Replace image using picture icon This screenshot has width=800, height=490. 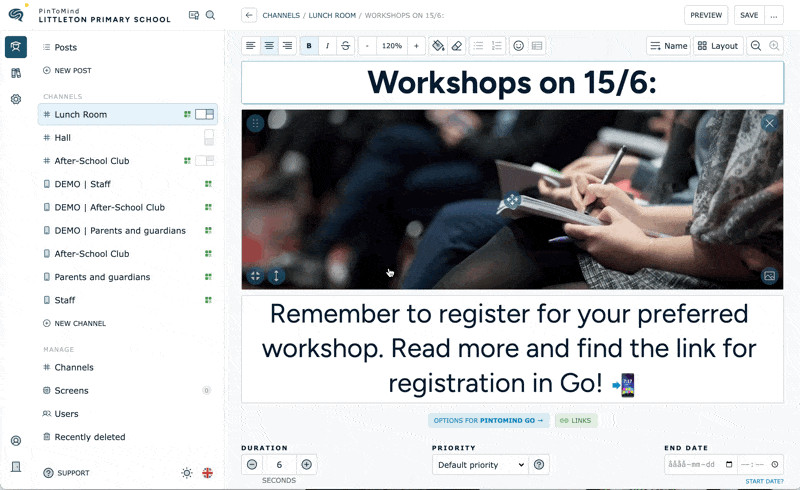click(769, 276)
